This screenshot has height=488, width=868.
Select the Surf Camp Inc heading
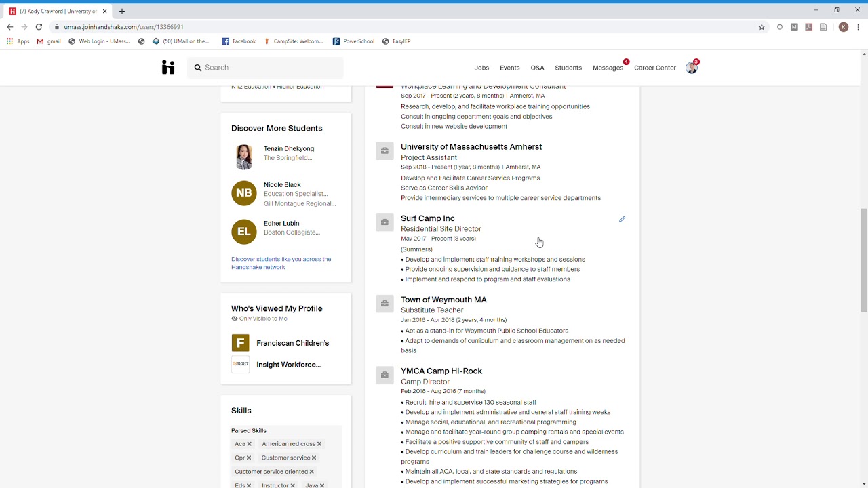coord(428,218)
